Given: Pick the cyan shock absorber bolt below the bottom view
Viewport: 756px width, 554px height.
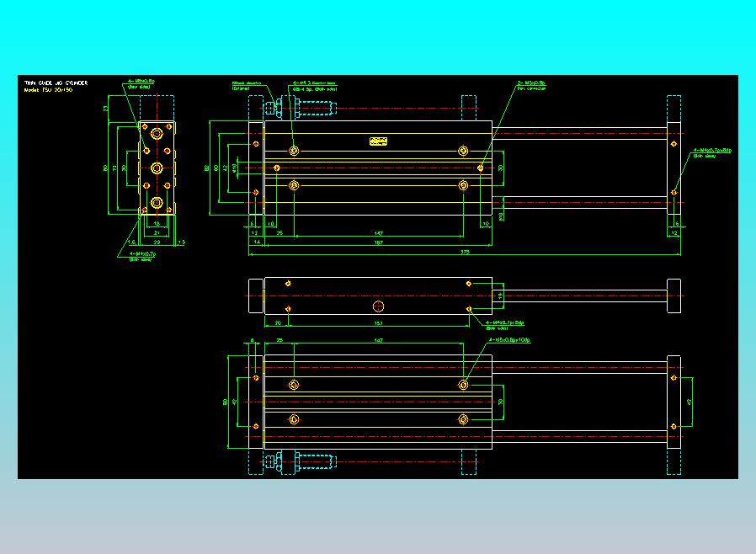Looking at the screenshot, I should 300,462.
